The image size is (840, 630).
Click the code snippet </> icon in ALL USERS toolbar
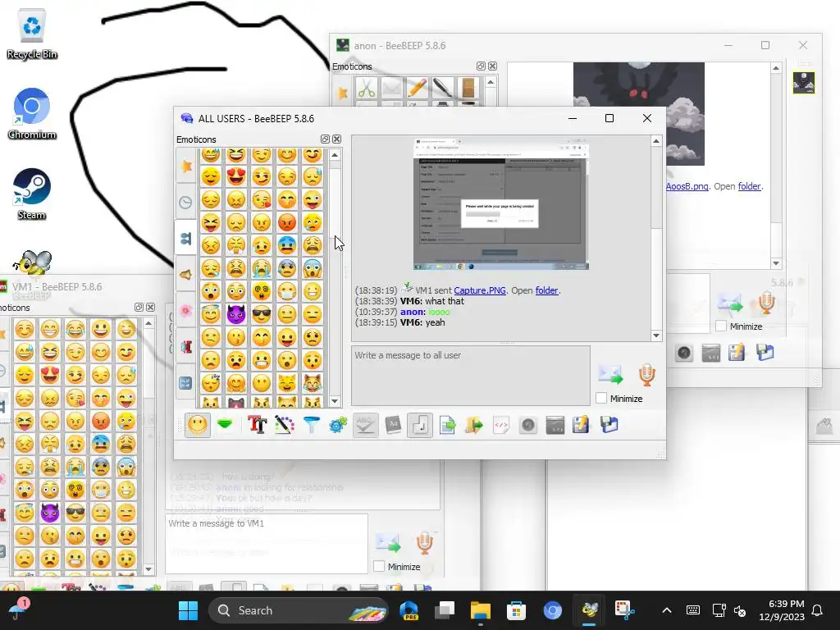(501, 426)
